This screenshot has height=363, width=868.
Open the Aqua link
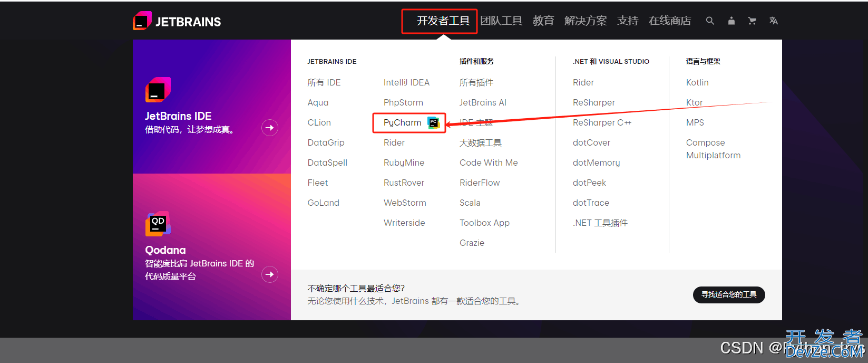pos(318,102)
